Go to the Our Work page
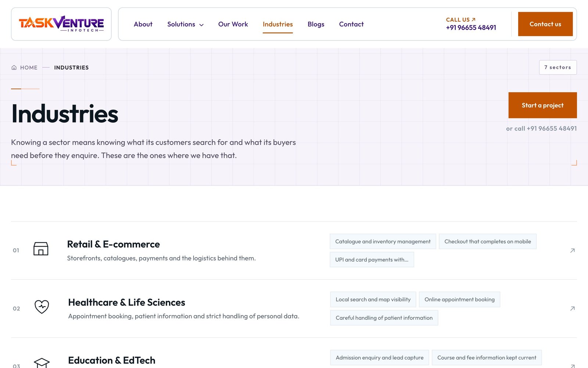The image size is (588, 368). coord(233,24)
